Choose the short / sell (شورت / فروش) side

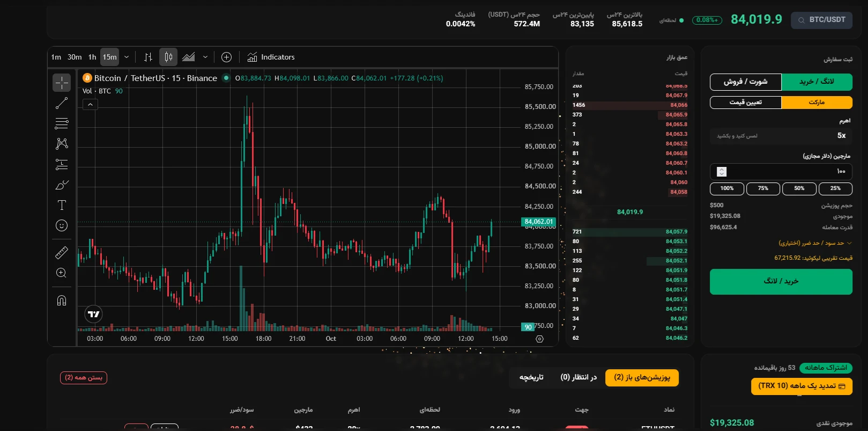coord(746,82)
